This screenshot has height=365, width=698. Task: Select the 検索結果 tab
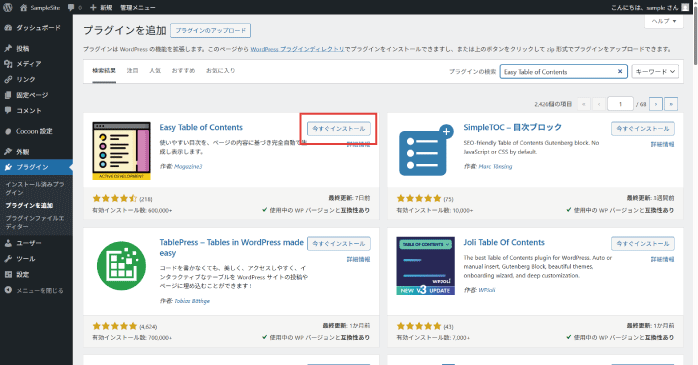[104, 71]
